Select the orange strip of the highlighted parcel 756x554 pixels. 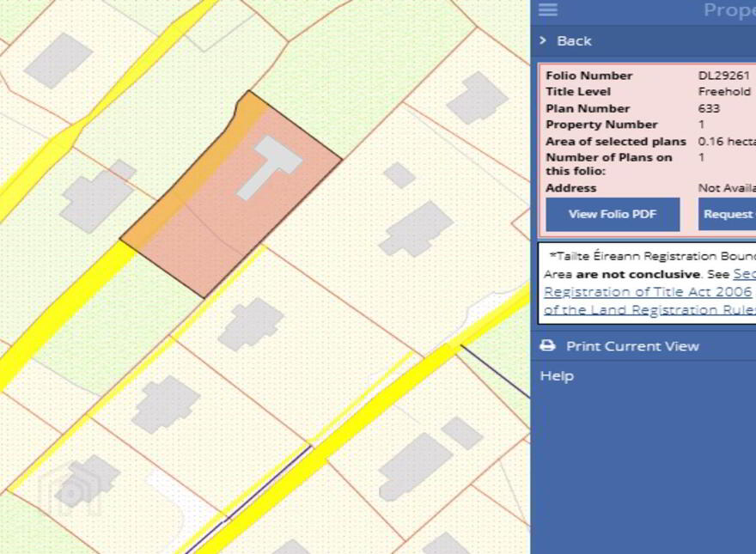click(191, 179)
